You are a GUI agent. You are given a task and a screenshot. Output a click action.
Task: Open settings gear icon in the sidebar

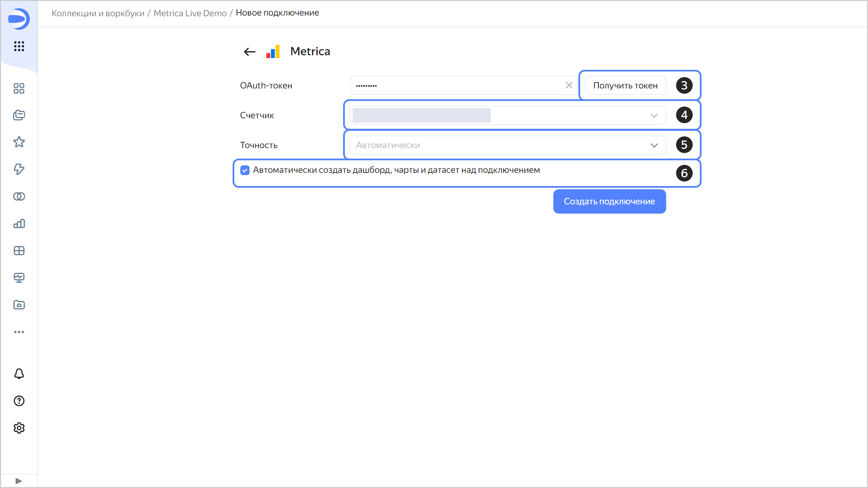tap(19, 428)
